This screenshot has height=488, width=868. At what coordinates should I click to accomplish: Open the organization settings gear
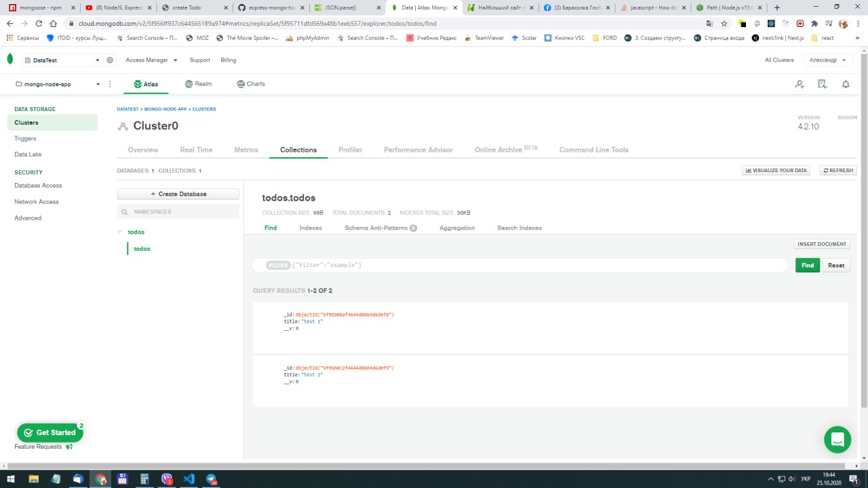click(110, 60)
